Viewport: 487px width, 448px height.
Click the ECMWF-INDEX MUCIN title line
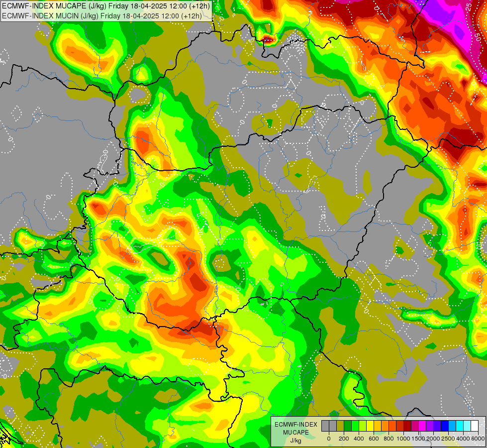[102, 15]
